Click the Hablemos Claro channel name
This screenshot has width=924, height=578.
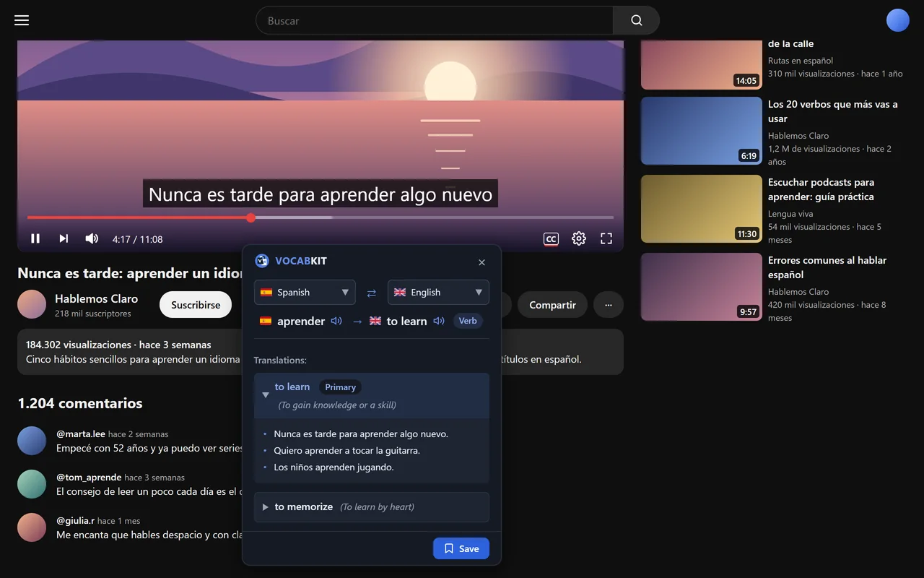click(x=96, y=298)
